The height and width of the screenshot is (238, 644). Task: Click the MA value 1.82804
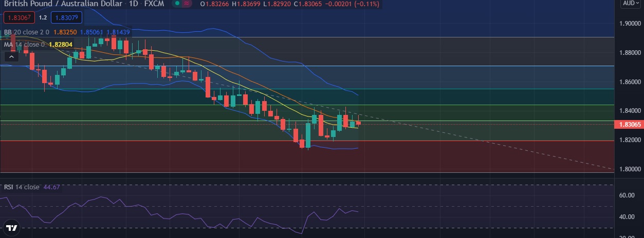tap(60, 45)
